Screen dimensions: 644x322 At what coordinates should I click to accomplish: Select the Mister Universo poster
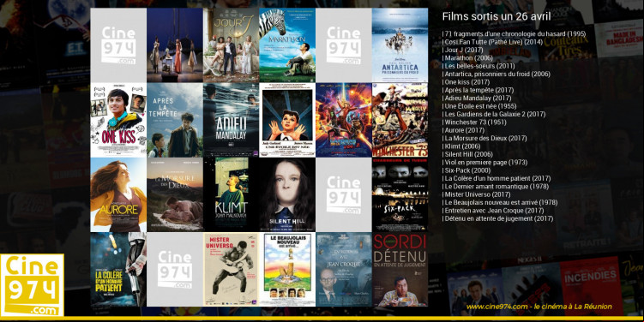click(x=231, y=270)
